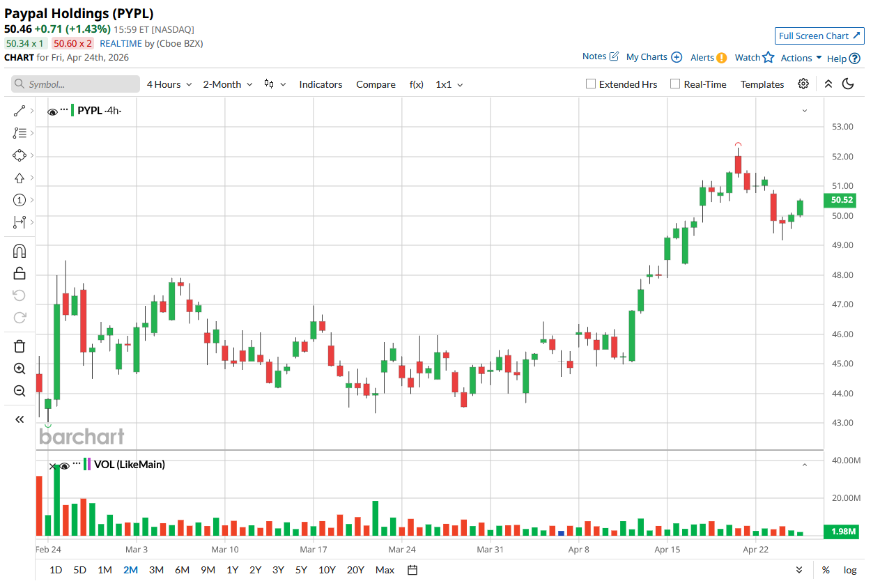
Task: Switch to dark mode moon icon
Action: (x=848, y=84)
